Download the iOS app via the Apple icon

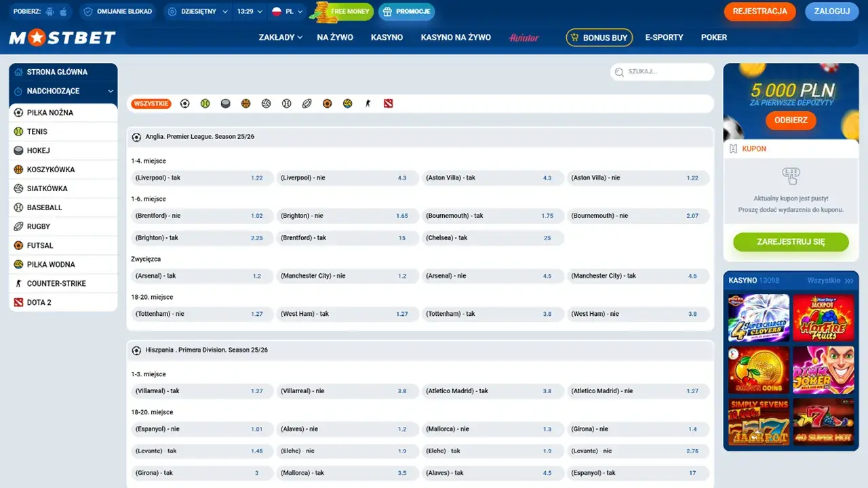click(x=64, y=12)
